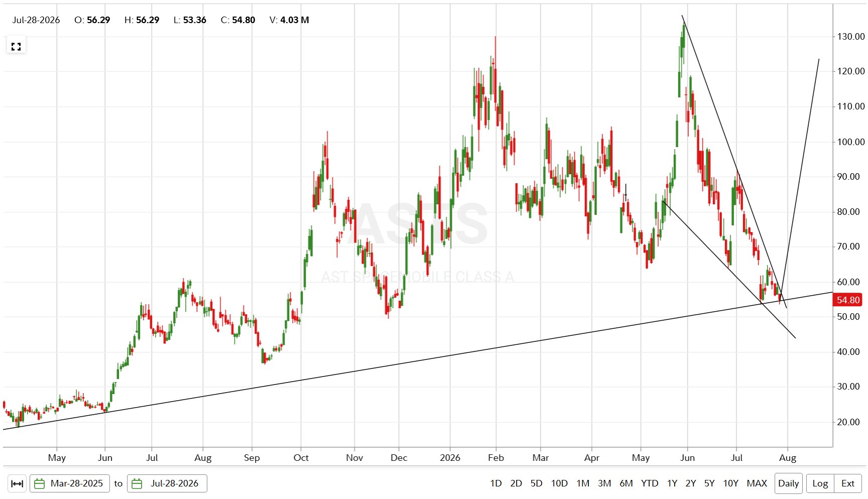Viewport: 868px width, 499px height.
Task: Click the volume value 4.03 M
Action: (x=295, y=20)
